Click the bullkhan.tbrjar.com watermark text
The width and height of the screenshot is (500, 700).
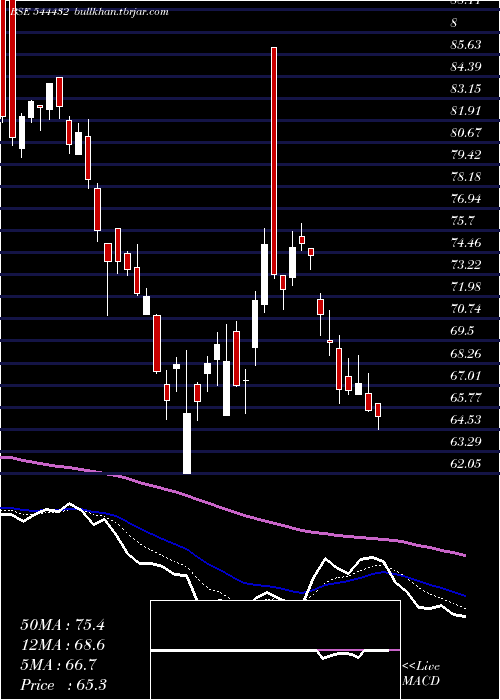(x=121, y=12)
